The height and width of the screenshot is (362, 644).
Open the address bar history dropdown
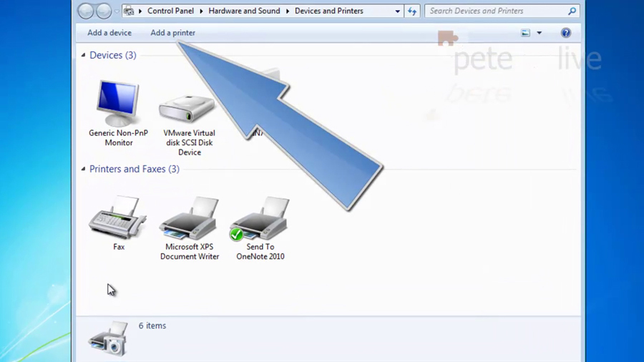tap(397, 11)
